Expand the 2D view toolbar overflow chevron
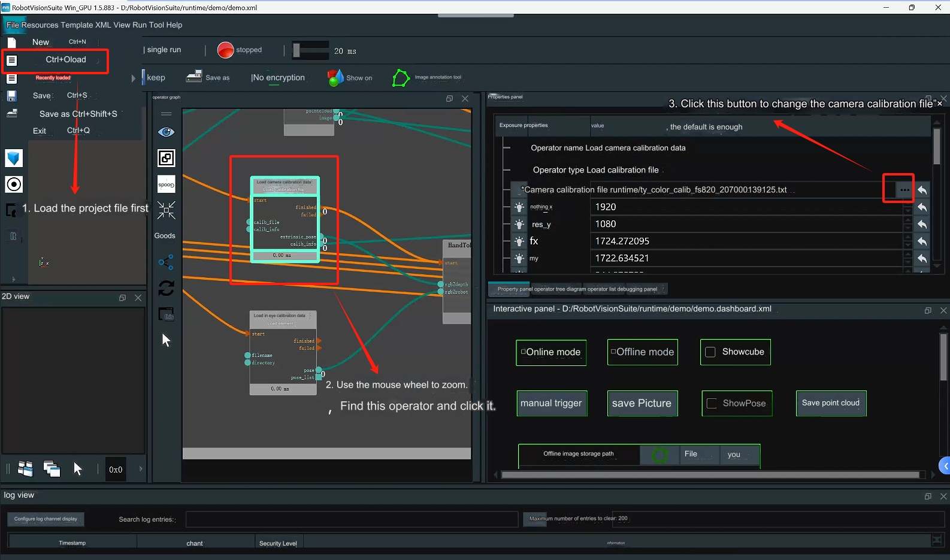 pos(141,469)
